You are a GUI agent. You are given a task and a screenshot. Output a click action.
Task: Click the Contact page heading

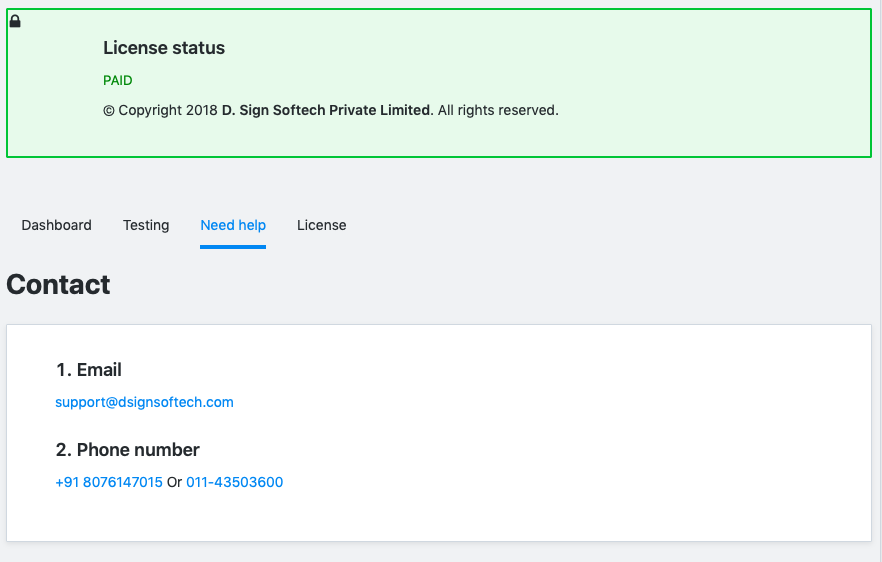[x=58, y=284]
